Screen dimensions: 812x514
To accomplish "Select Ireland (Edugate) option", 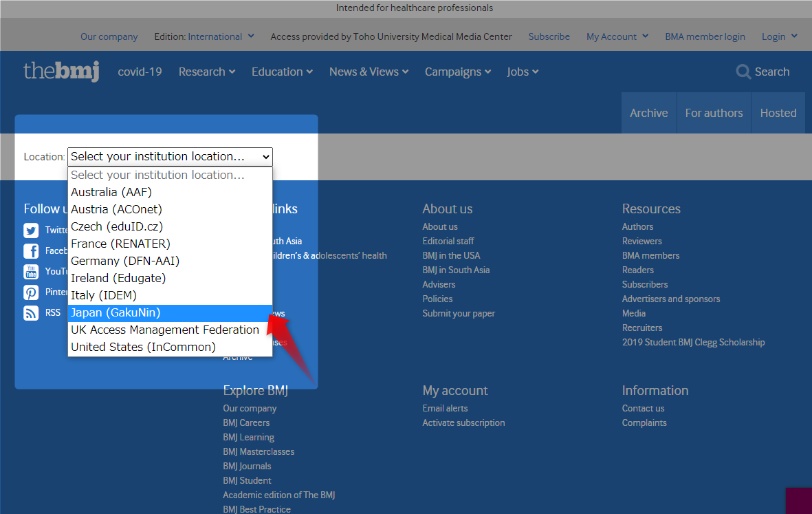I will point(170,278).
